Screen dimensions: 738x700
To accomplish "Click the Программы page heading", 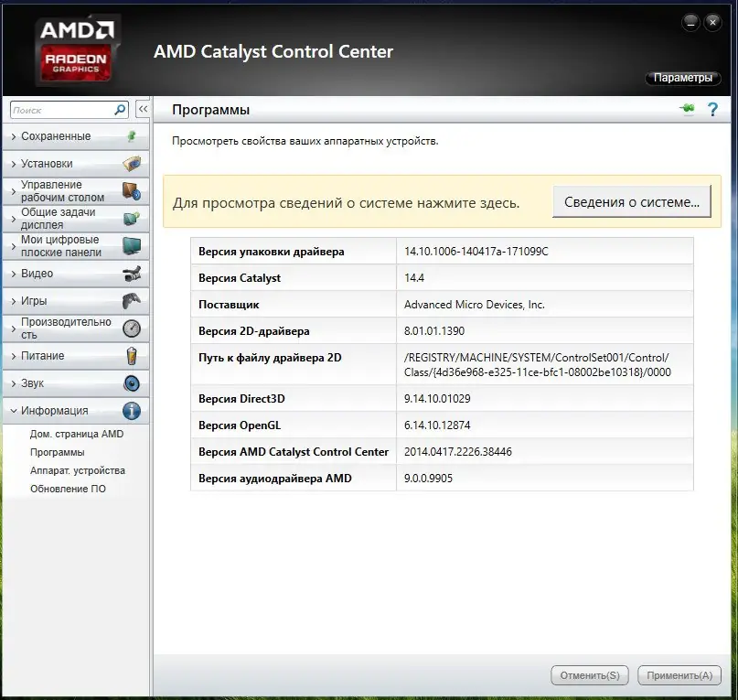I will (x=211, y=110).
